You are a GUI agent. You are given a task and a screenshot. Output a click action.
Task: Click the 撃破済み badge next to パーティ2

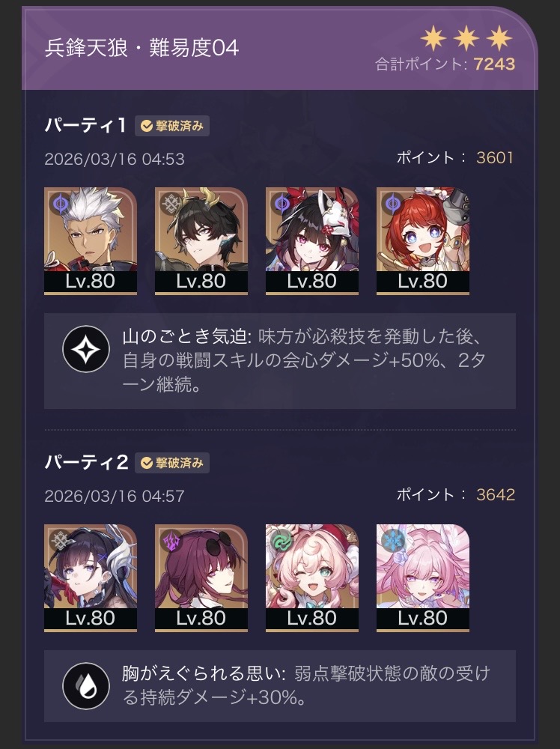click(x=172, y=463)
